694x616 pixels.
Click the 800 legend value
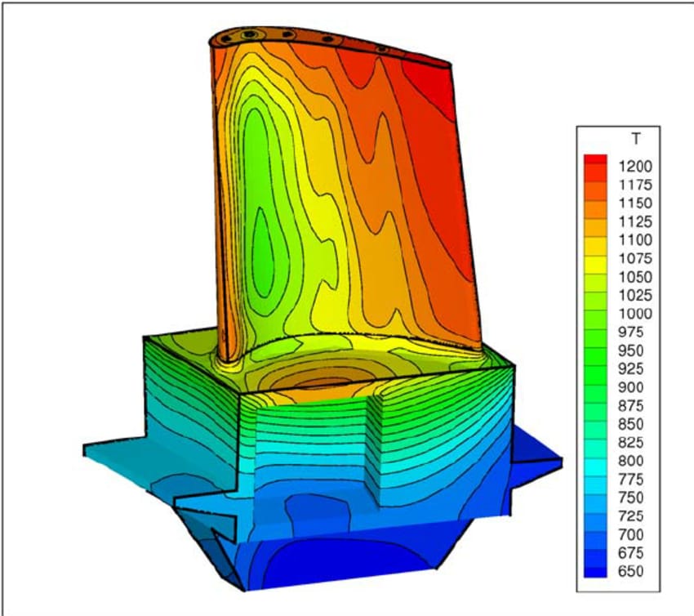[x=630, y=461]
